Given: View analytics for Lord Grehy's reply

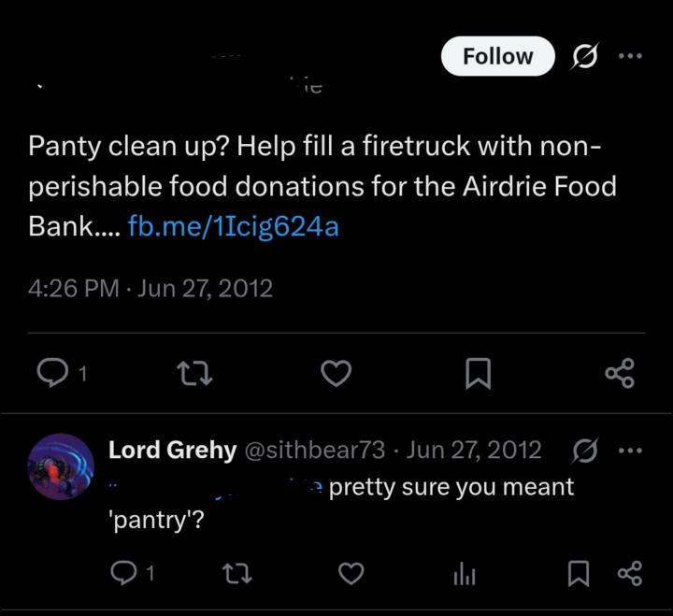Looking at the screenshot, I should click(x=465, y=573).
